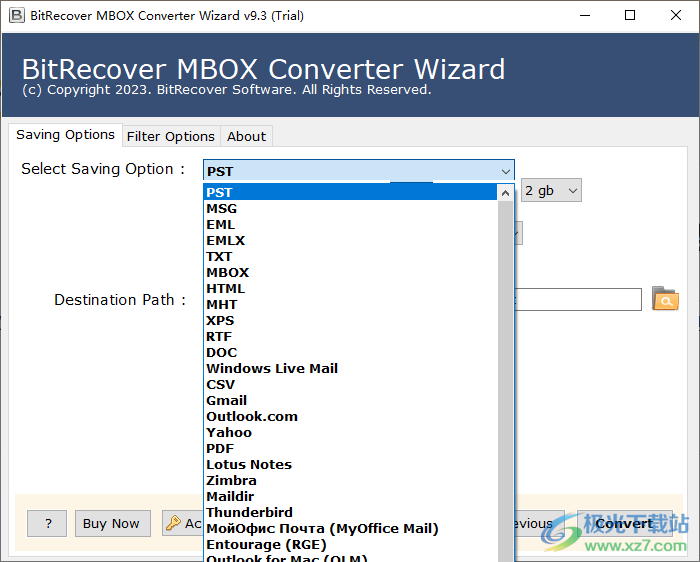Select Outlook.com as the saving option
The width and height of the screenshot is (700, 562).
point(350,416)
